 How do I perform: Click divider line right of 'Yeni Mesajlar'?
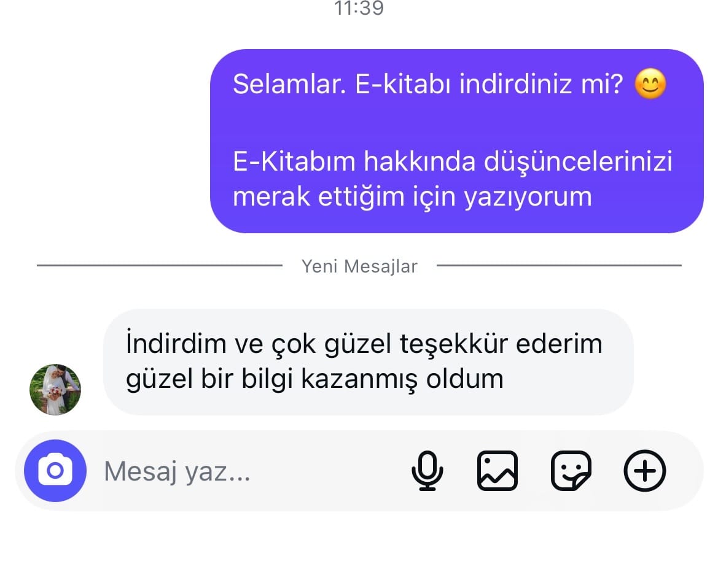[559, 265]
